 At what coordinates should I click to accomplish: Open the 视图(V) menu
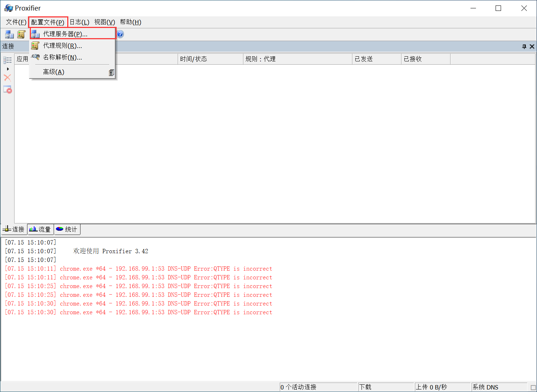click(105, 22)
